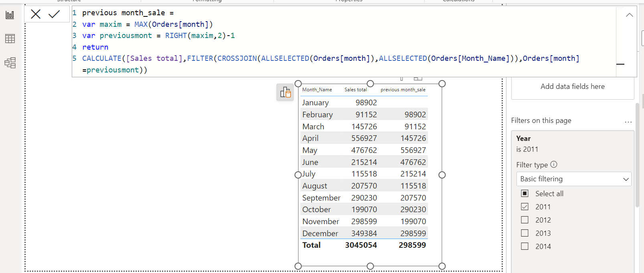Select the October row label
644x273 pixels.
(x=316, y=209)
